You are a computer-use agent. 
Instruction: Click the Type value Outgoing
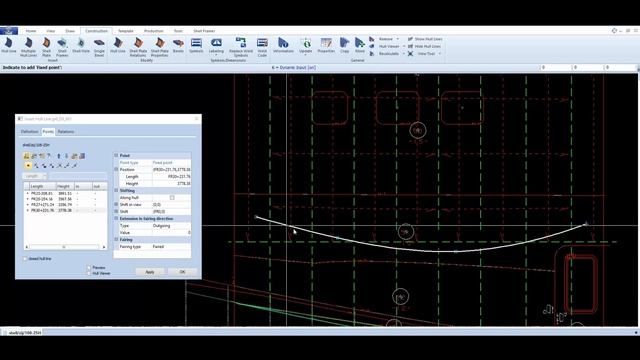[171, 226]
